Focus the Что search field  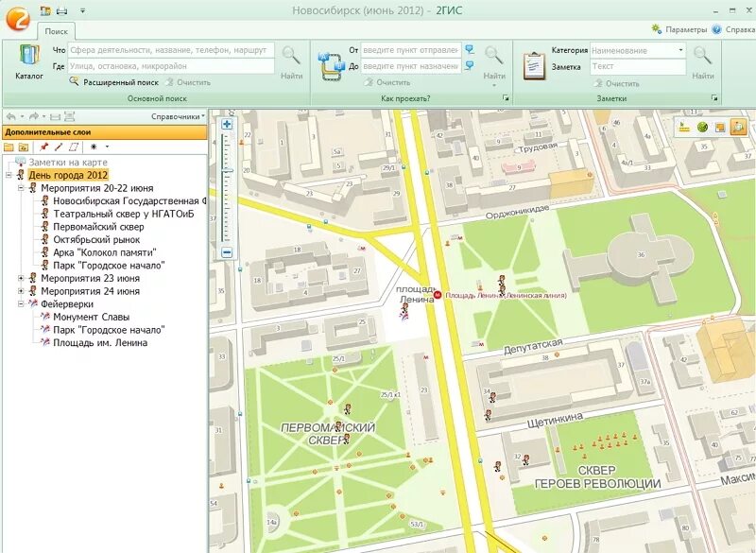171,50
